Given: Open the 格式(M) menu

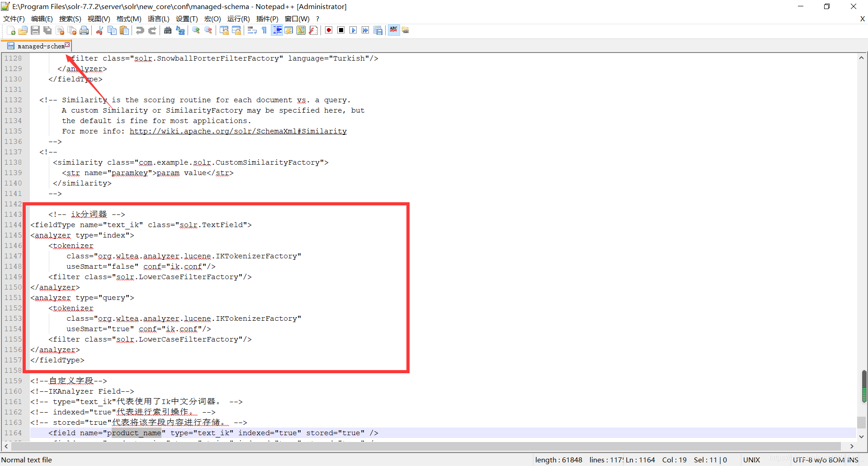Looking at the screenshot, I should (x=129, y=19).
